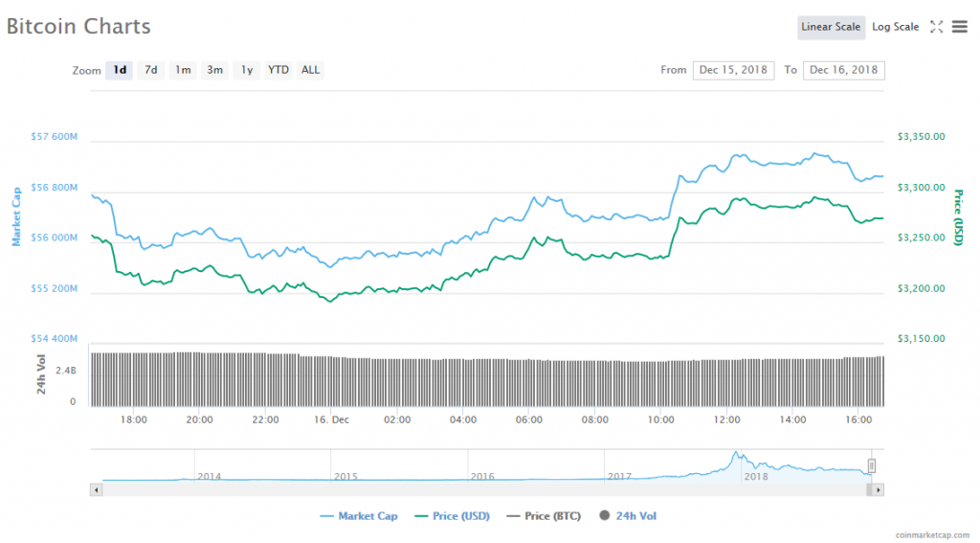Click the navigator range handle
This screenshot has height=543, width=980.
[x=871, y=466]
